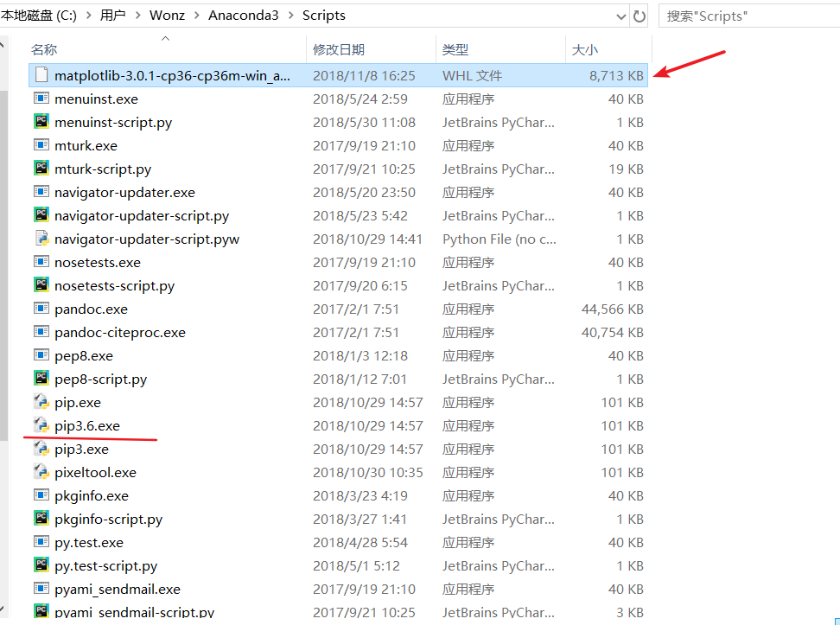Viewport: 840px width, 625px height.
Task: Click the PyCharm icon for menuinst-script.py
Action: pyautogui.click(x=41, y=122)
